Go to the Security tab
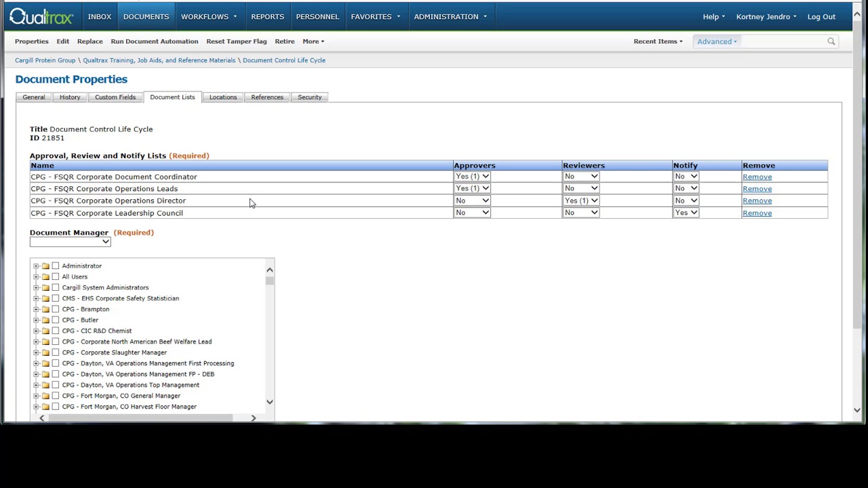The width and height of the screenshot is (868, 488). point(310,97)
